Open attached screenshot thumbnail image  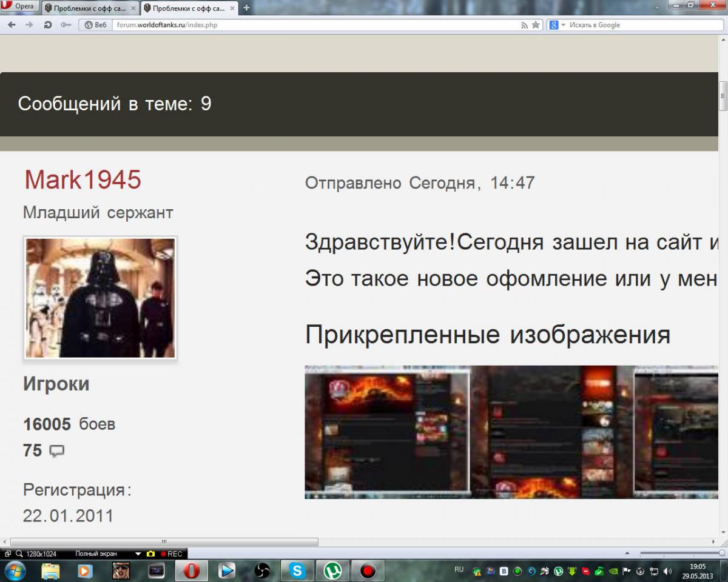(511, 432)
